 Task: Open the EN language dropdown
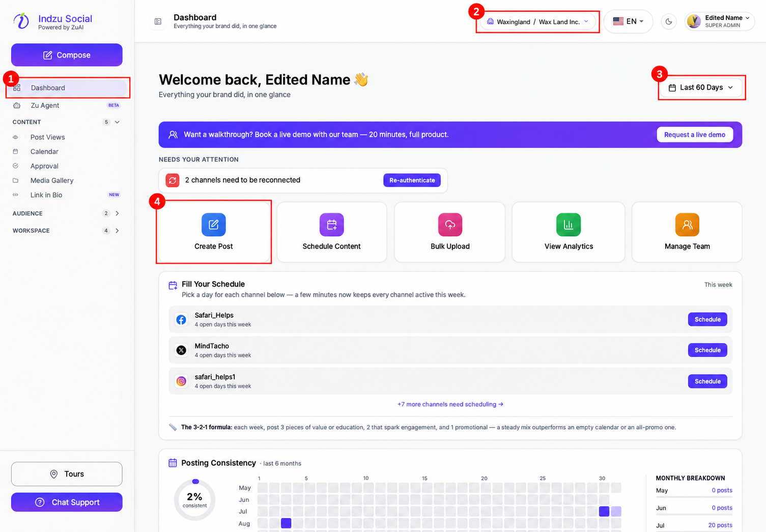(628, 21)
